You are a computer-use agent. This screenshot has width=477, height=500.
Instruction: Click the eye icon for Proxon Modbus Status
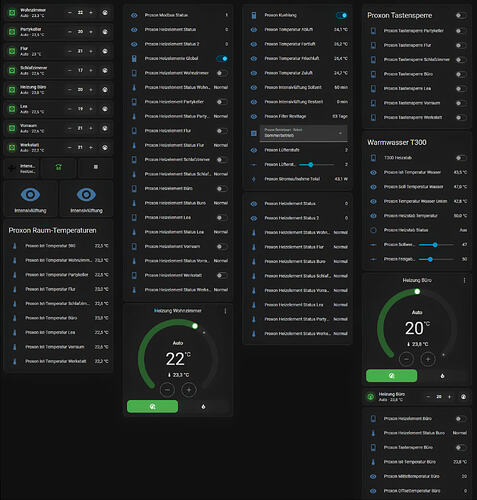tap(134, 15)
